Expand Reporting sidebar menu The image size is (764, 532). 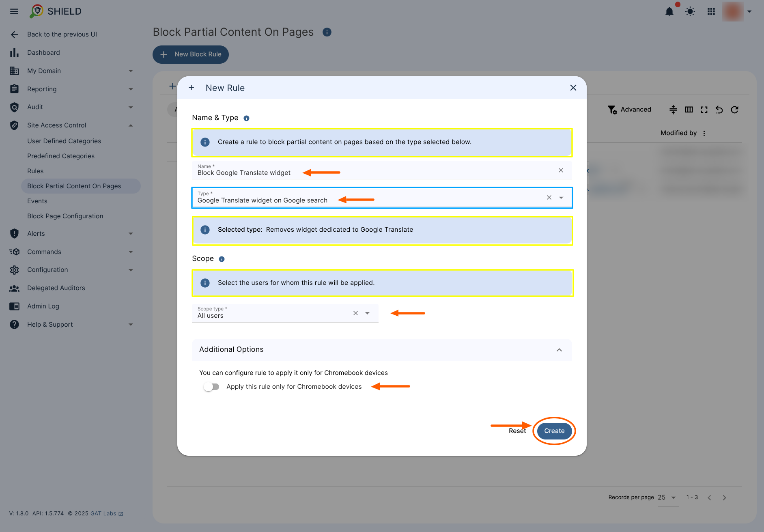point(131,89)
